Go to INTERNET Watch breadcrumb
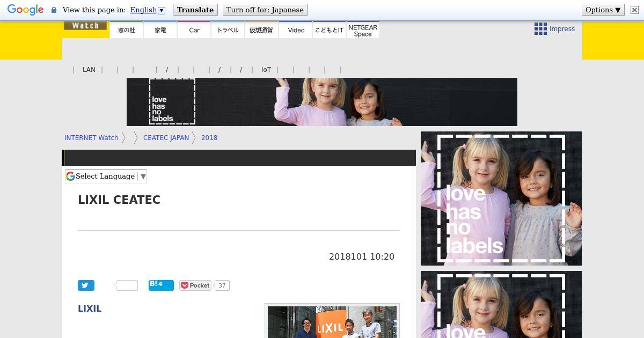644x338 pixels. (91, 138)
